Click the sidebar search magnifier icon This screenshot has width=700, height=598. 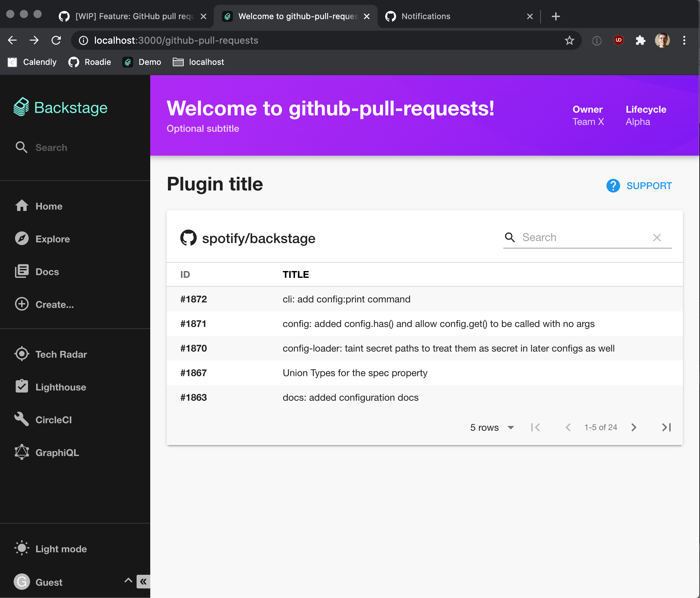tap(22, 147)
